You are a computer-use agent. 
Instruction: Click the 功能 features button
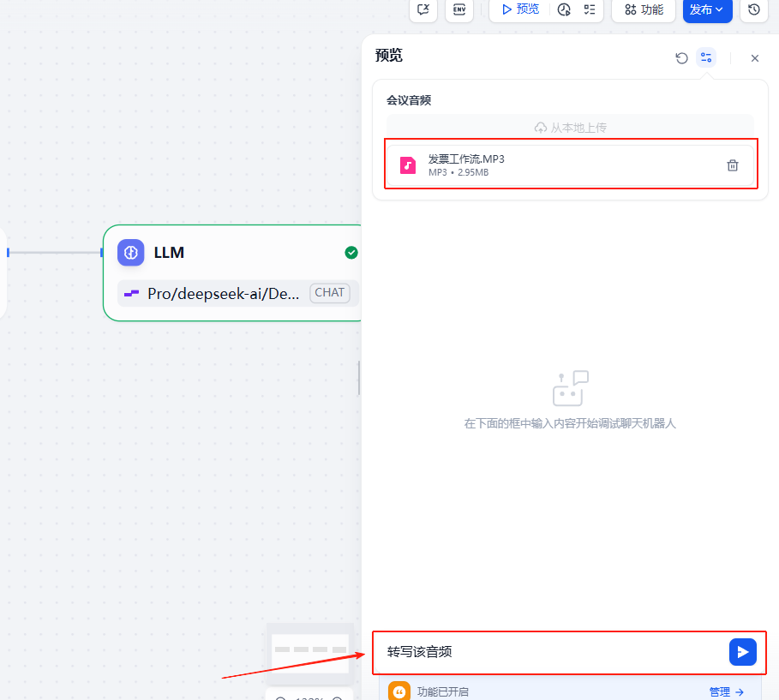tap(644, 9)
